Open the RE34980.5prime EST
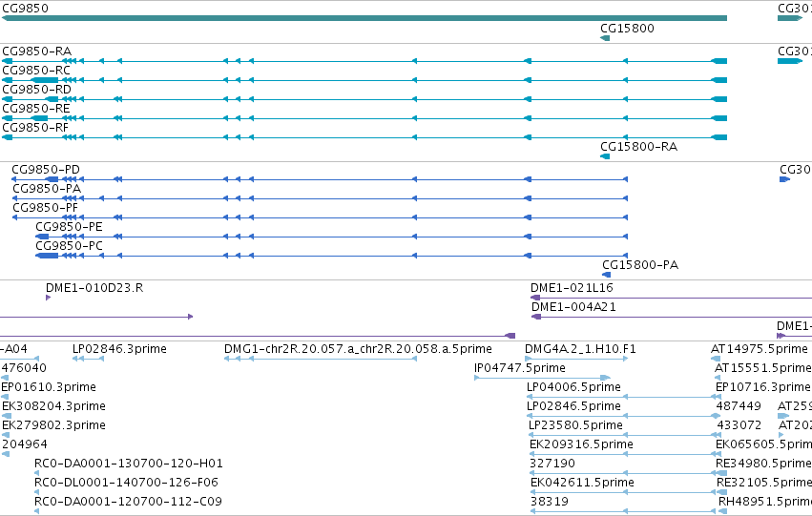This screenshot has width=812, height=516. click(x=764, y=464)
